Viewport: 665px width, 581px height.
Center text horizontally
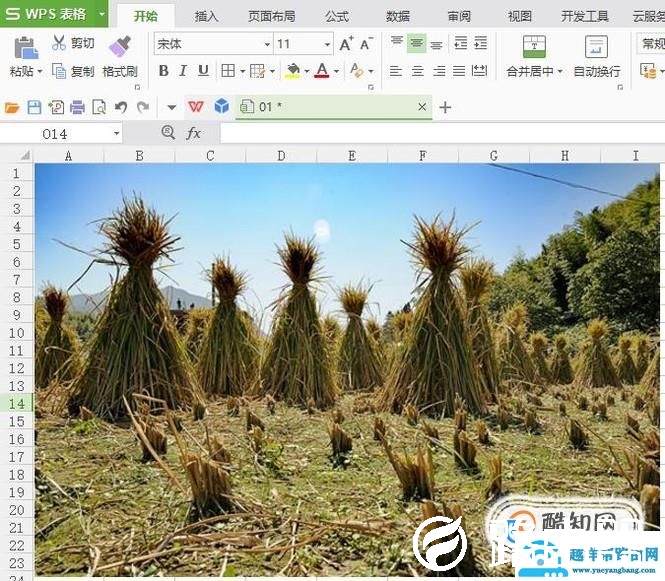point(418,71)
